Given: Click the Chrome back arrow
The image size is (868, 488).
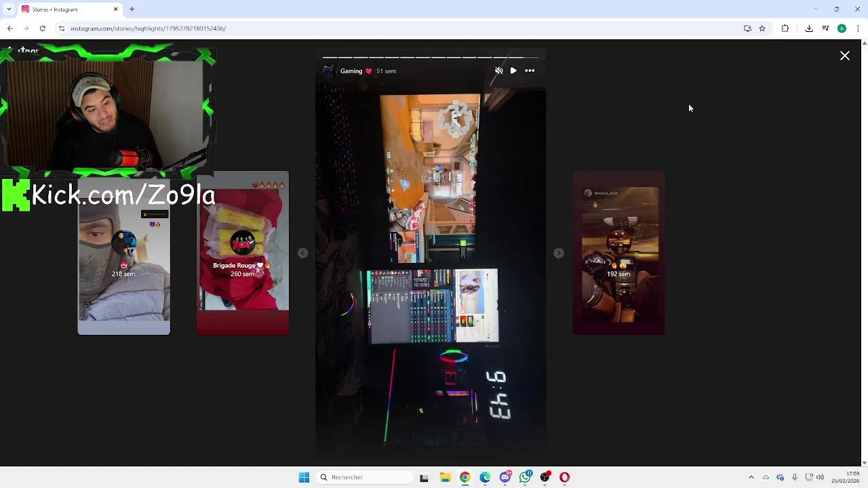Looking at the screenshot, I should [10, 28].
